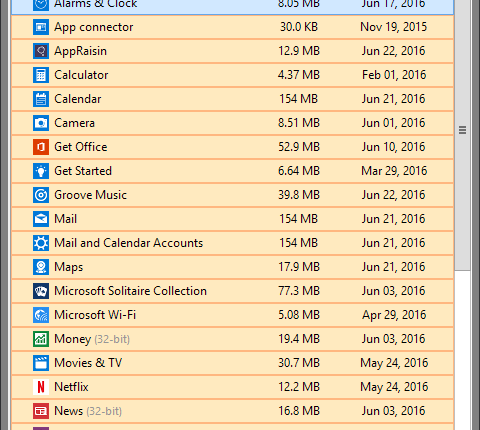Click the 19.4 MB size of Money
This screenshot has height=430, width=480.
(299, 339)
